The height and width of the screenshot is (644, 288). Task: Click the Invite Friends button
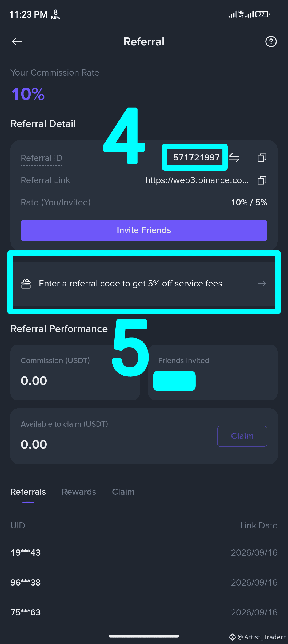click(x=144, y=230)
